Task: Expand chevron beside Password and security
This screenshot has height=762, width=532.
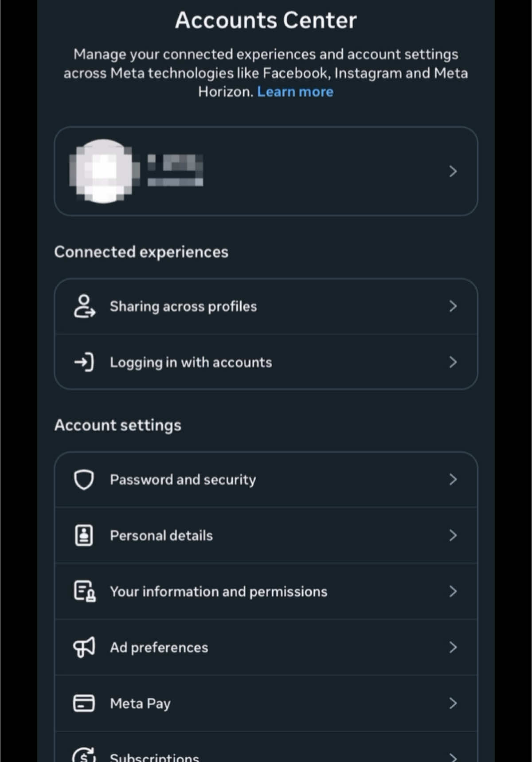Action: [453, 480]
